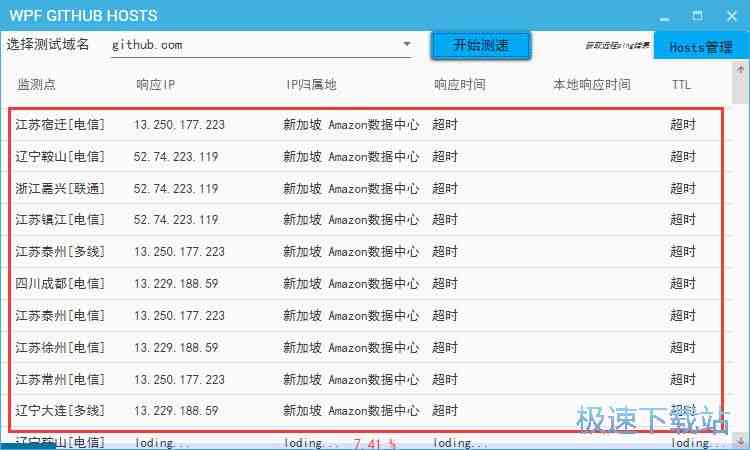Click 新加坡 Amazon数据中心 in 辽宁大连[多线] row
750x450 pixels.
coord(351,411)
